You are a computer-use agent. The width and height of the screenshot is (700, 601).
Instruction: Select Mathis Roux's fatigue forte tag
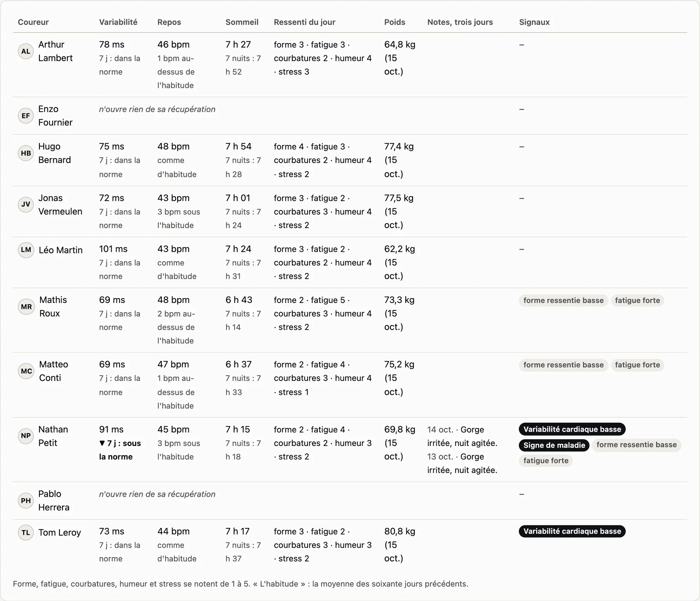[637, 300]
